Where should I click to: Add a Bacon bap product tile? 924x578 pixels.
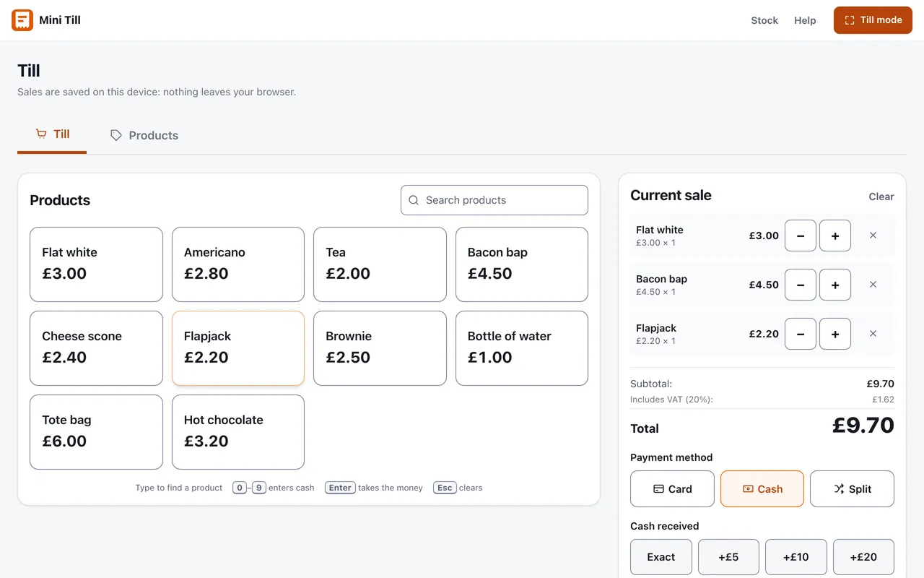click(522, 264)
